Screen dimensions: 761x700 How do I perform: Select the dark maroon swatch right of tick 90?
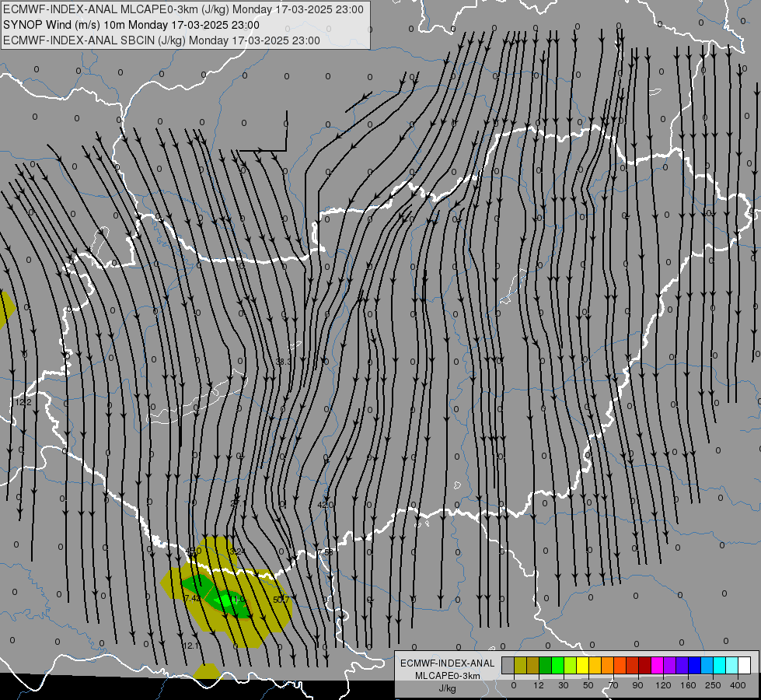coord(645,665)
